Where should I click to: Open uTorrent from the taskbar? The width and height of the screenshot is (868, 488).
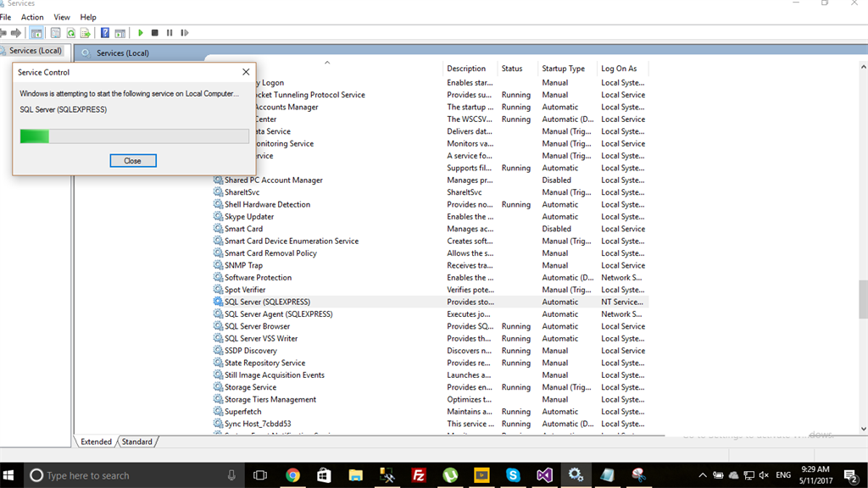[450, 475]
